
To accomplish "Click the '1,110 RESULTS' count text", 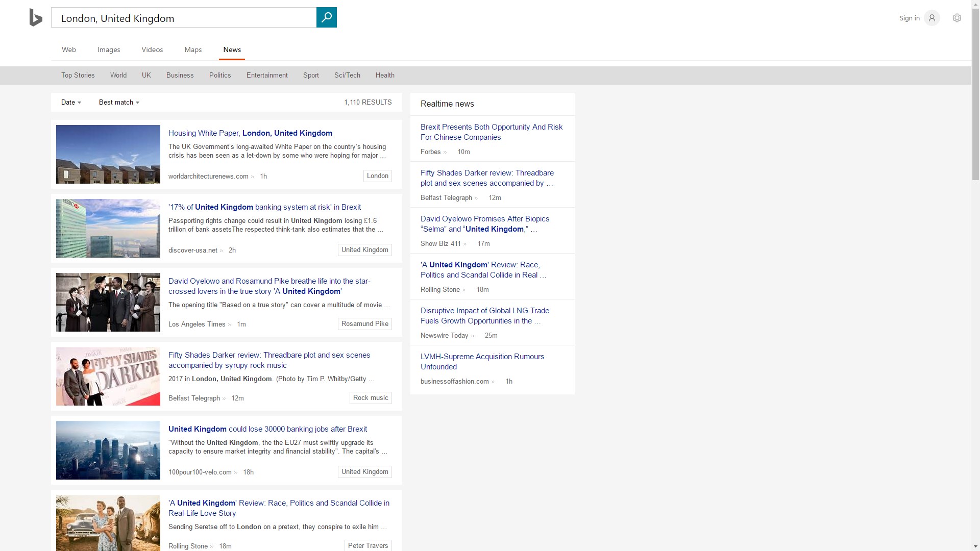I will click(368, 102).
